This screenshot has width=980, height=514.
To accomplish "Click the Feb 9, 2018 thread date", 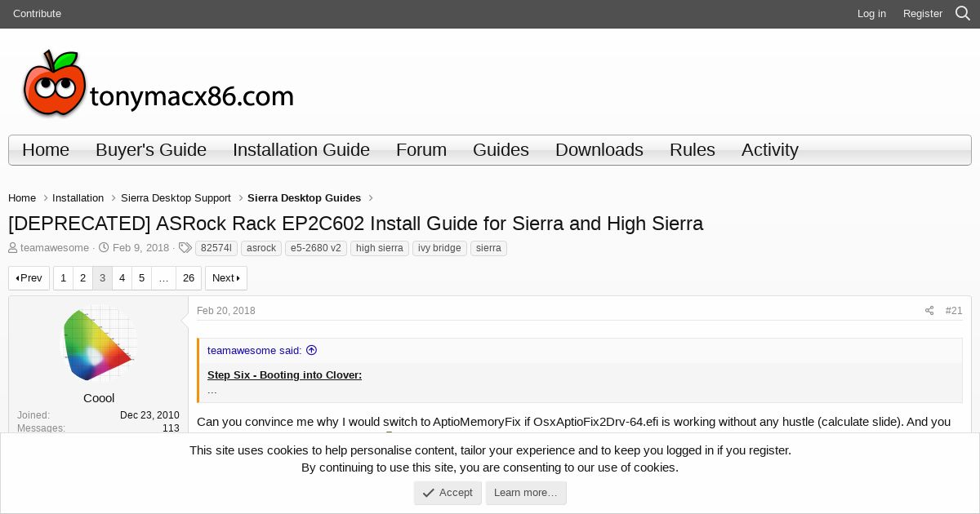I will click(x=140, y=248).
